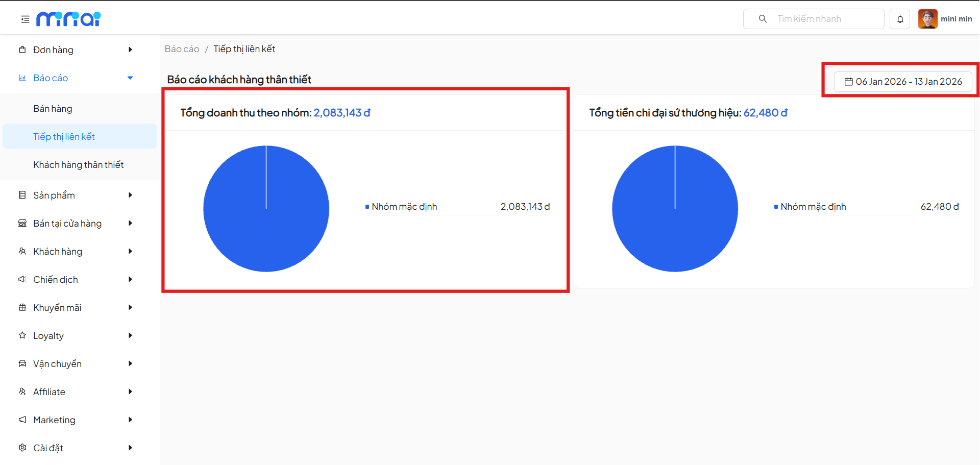Expand the Sản phẩm submenu arrow
Image resolution: width=980 pixels, height=465 pixels.
pos(130,195)
